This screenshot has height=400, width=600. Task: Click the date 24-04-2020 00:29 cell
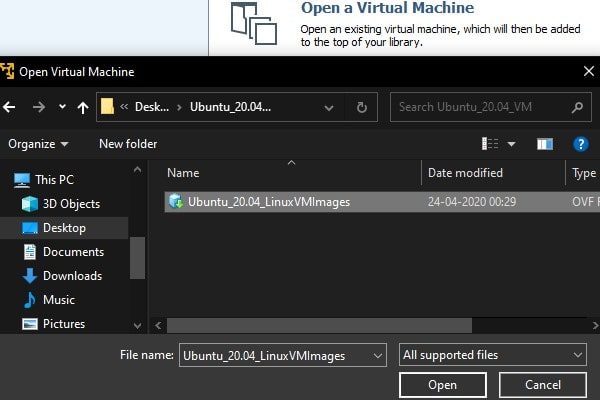click(x=472, y=202)
